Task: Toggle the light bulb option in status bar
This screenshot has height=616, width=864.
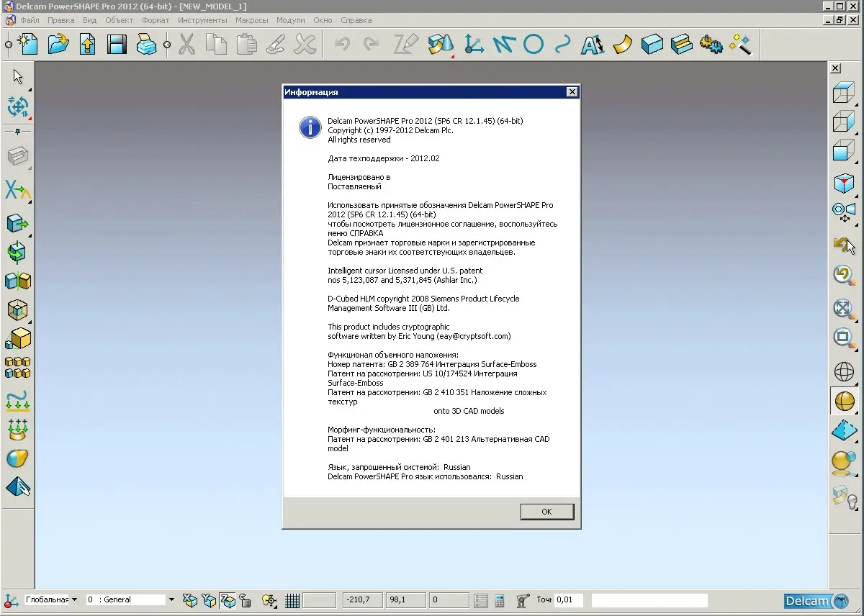Action: pyautogui.click(x=269, y=600)
